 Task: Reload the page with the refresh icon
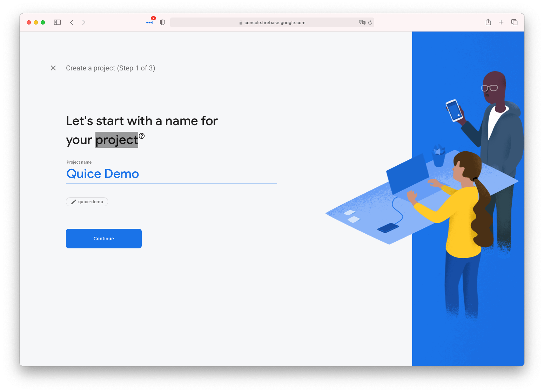pos(370,22)
